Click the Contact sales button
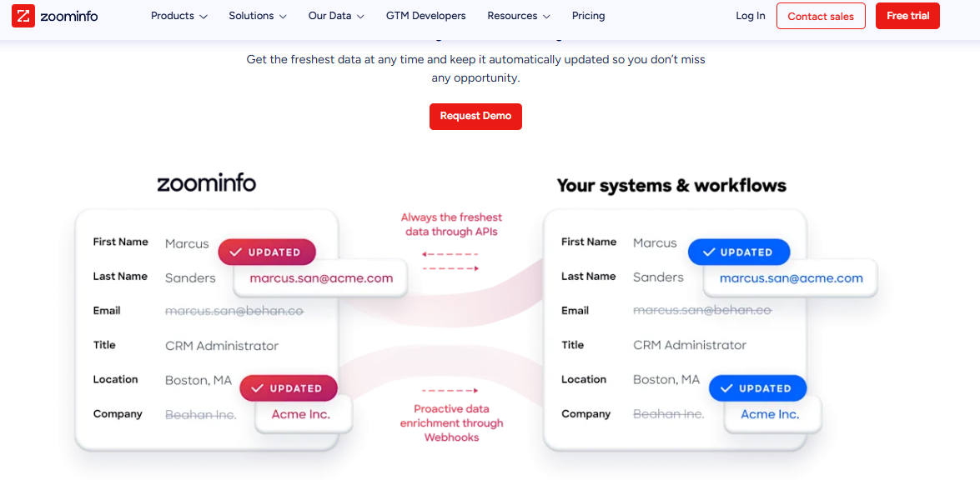 pos(821,16)
